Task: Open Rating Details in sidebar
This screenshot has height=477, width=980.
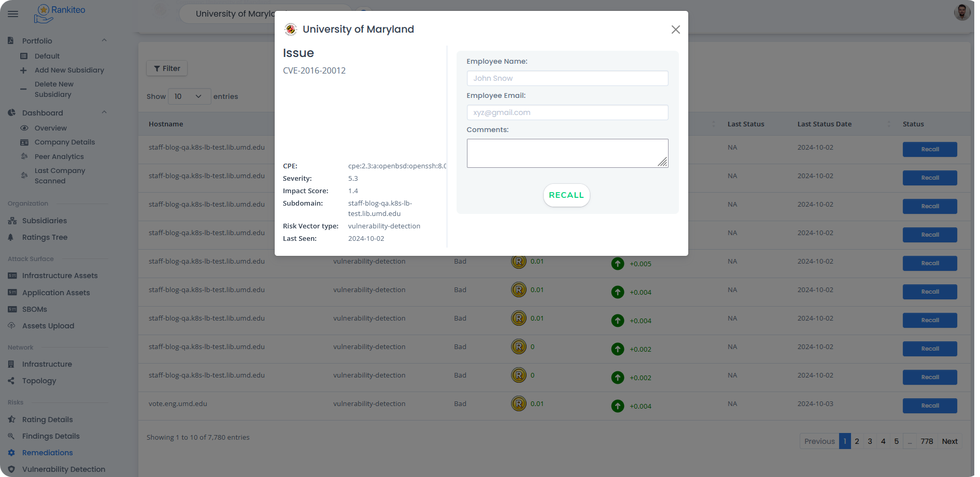Action: coord(47,420)
